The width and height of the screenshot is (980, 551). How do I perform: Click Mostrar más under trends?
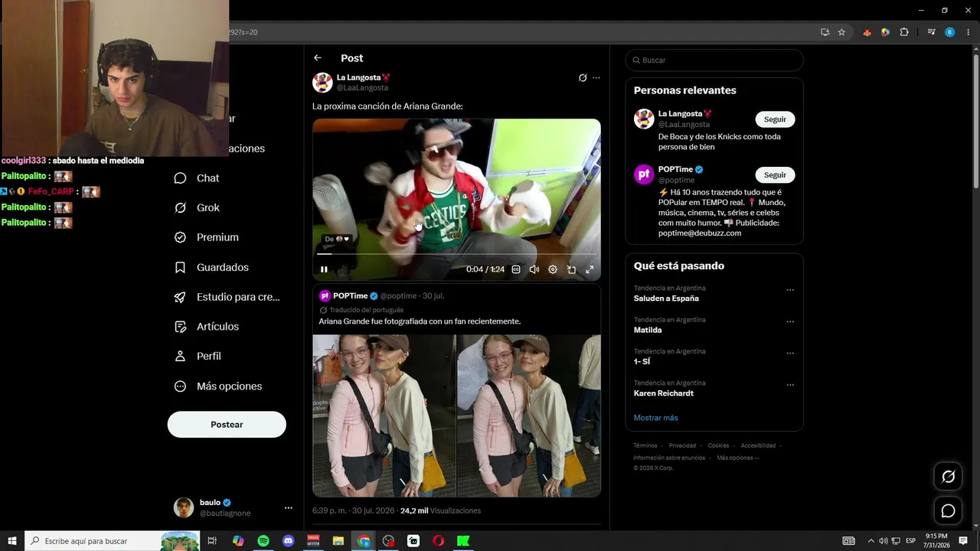(x=655, y=418)
